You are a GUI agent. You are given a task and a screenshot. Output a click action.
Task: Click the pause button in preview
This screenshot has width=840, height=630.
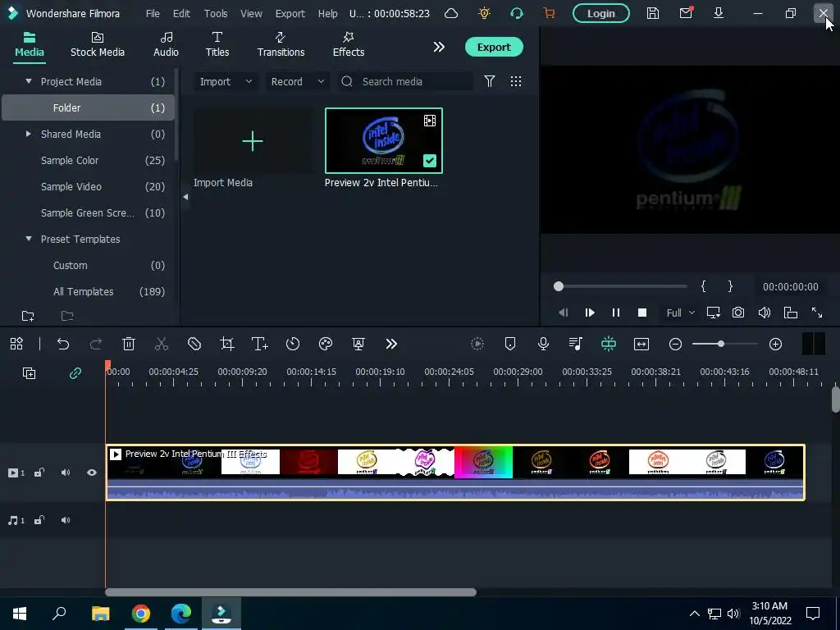[x=616, y=313]
